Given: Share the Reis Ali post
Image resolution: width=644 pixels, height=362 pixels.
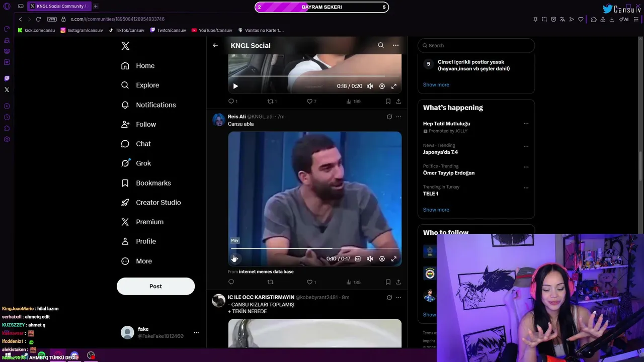Looking at the screenshot, I should coord(398,282).
